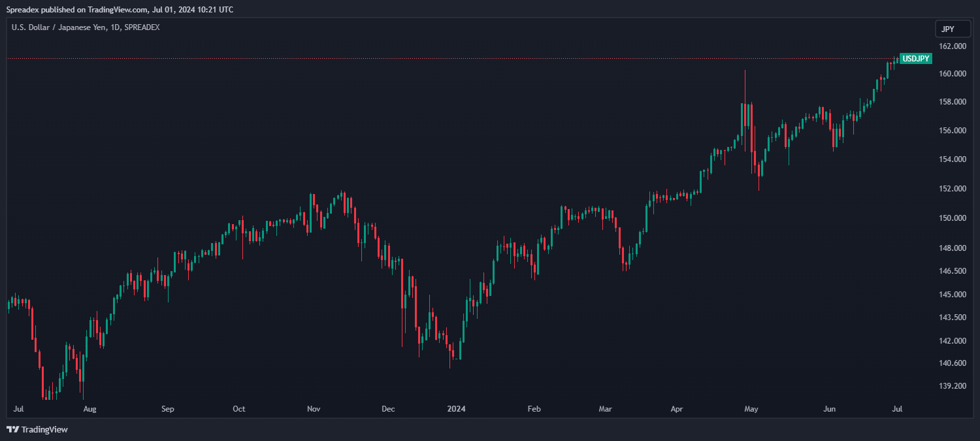Click the Nov label on time axis
The width and height of the screenshot is (980, 441).
point(314,410)
